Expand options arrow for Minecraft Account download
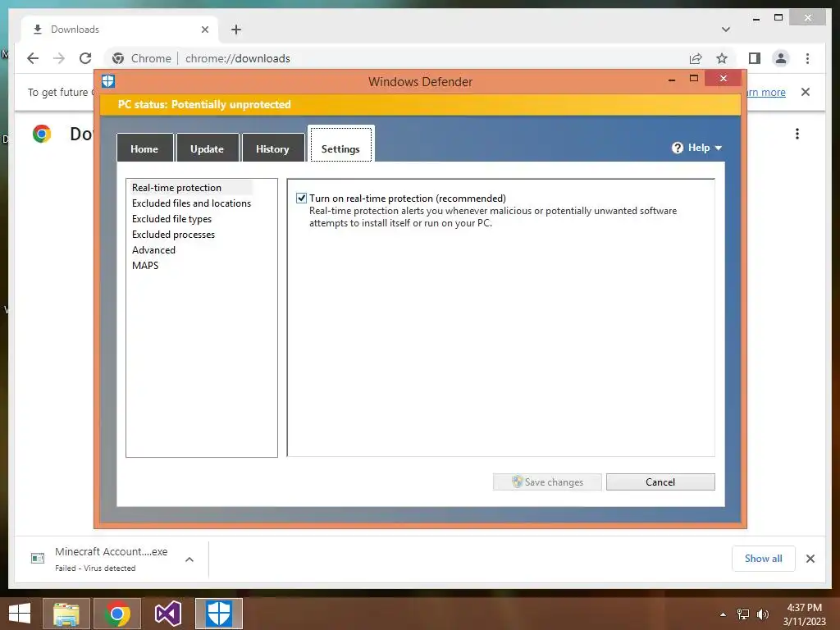This screenshot has width=840, height=630. tap(189, 559)
